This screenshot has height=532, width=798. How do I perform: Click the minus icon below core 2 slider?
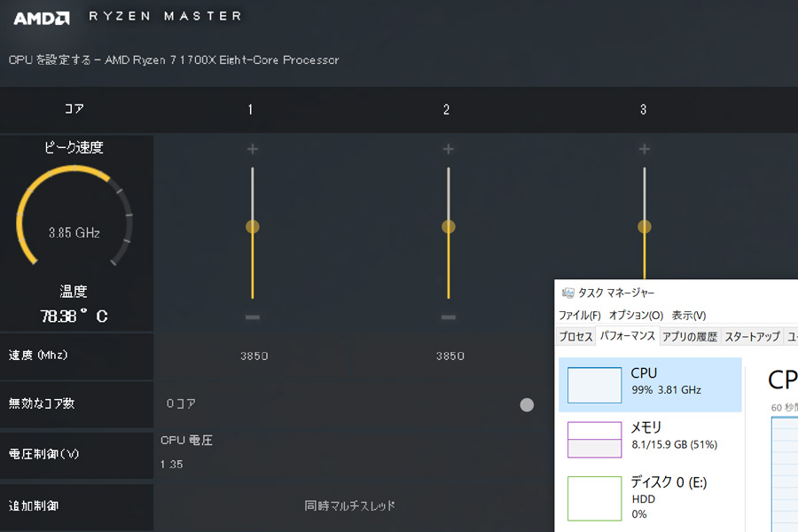click(x=449, y=317)
